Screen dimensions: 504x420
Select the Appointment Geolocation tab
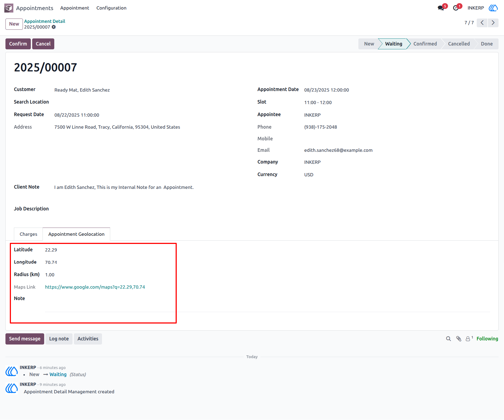pyautogui.click(x=76, y=234)
